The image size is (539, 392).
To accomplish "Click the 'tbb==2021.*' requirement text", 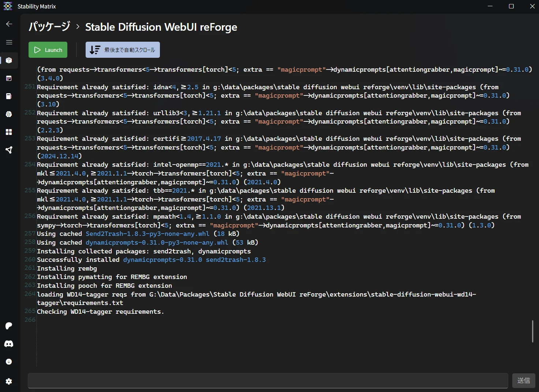I will 174,191.
